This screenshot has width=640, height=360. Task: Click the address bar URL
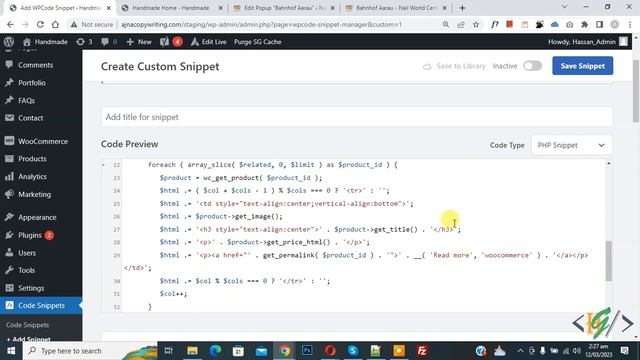tap(261, 24)
